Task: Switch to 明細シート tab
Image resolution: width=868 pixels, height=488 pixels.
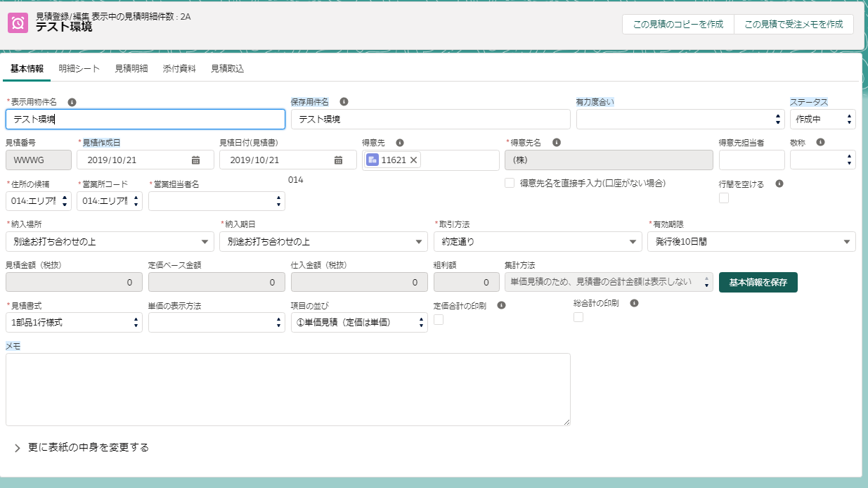Action: (x=79, y=69)
